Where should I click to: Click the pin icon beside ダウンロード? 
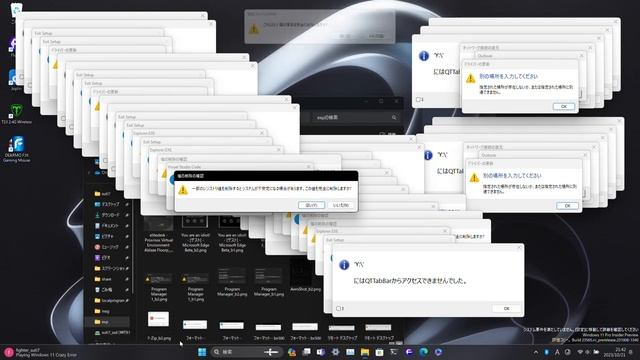click(x=127, y=215)
